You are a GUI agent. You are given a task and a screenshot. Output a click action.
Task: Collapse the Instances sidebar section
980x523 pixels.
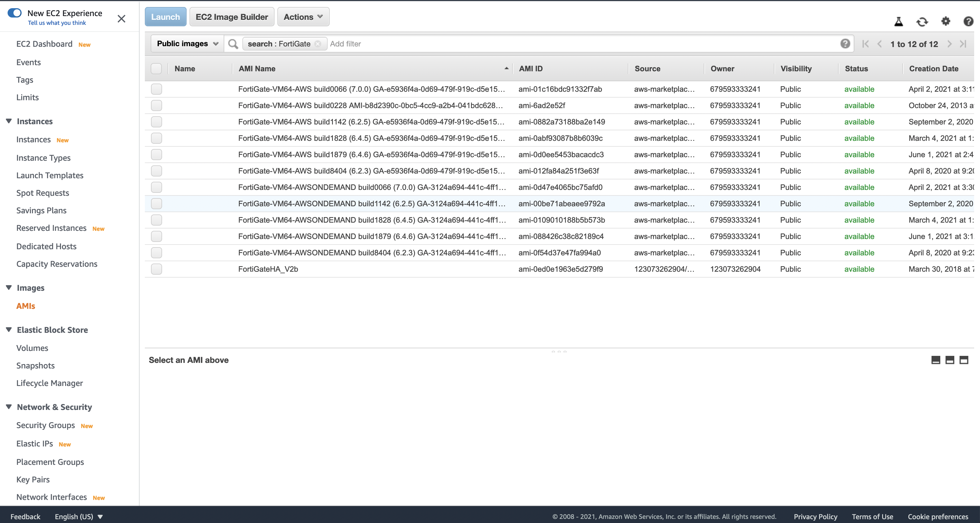click(9, 121)
